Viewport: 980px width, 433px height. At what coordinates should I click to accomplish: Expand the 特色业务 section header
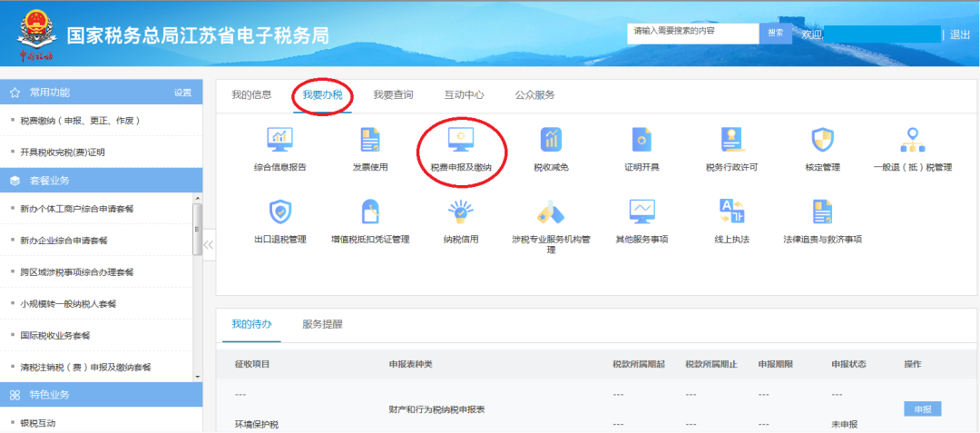click(101, 395)
